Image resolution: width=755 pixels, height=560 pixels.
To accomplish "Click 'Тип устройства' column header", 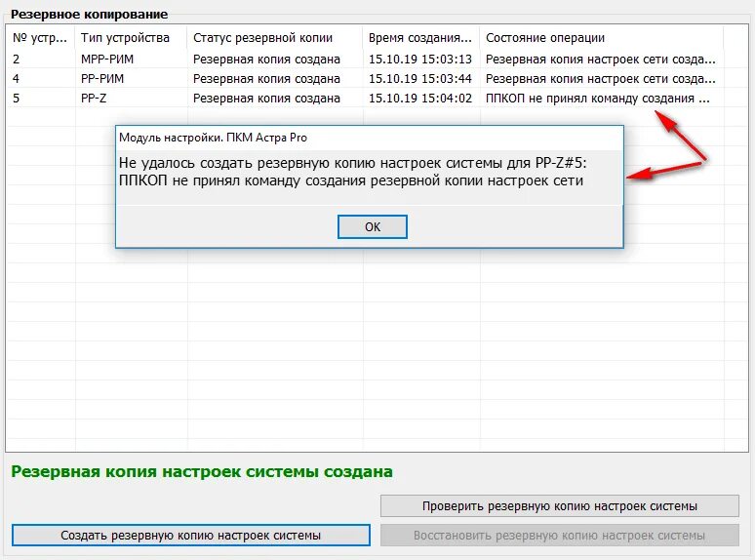I will point(131,37).
